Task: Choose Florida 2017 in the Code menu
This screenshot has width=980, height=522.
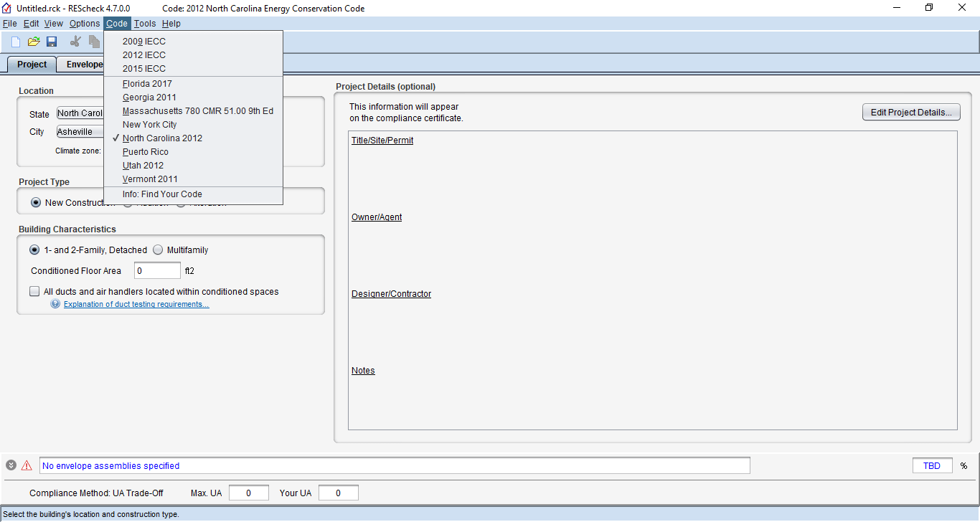Action: pos(147,84)
